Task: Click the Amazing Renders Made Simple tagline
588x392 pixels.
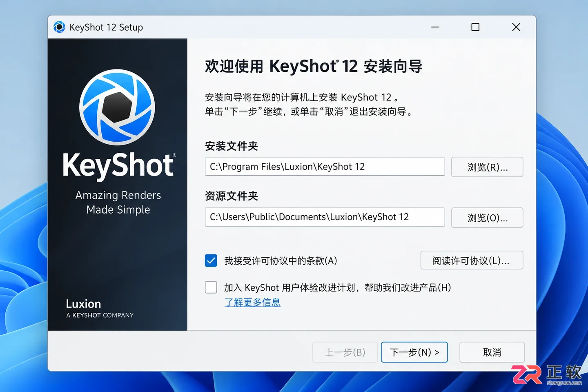Action: (x=118, y=203)
